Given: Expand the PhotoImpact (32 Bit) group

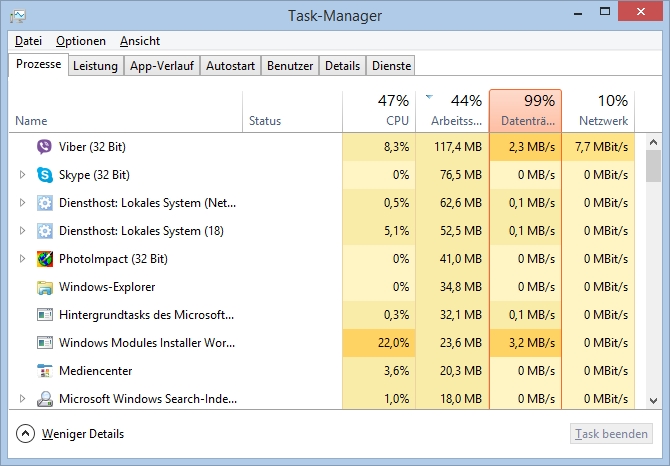Looking at the screenshot, I should pyautogui.click(x=22, y=259).
